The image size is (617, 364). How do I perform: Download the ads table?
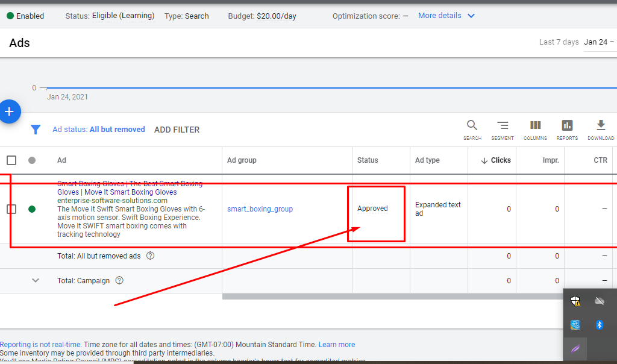601,130
